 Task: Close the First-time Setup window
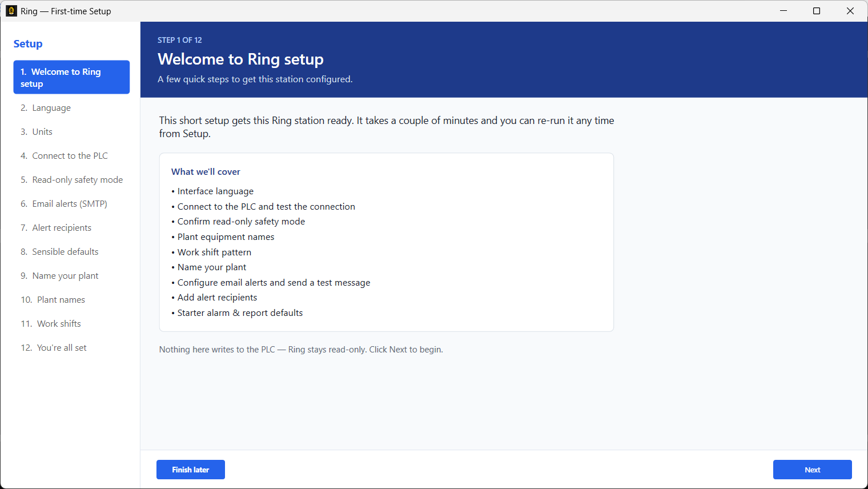(x=850, y=11)
